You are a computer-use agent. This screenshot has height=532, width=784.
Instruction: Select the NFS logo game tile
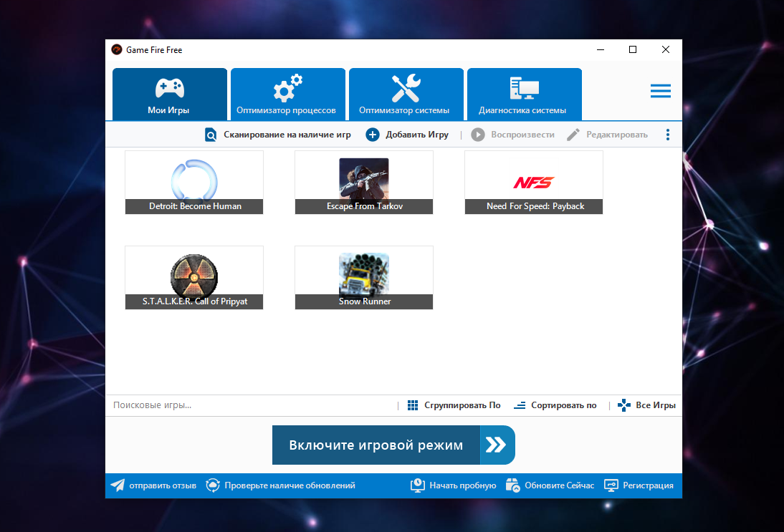pos(533,183)
